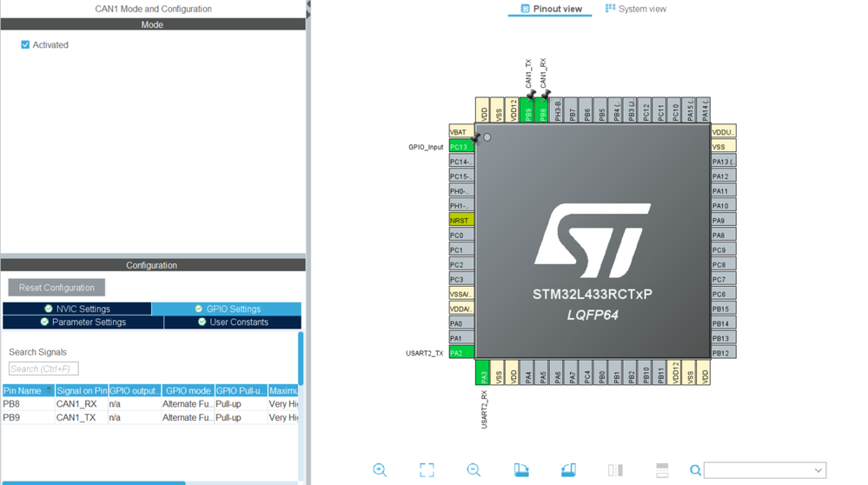This screenshot has width=868, height=485.
Task: Click green pin PA3 on the chip
Action: pos(483,372)
